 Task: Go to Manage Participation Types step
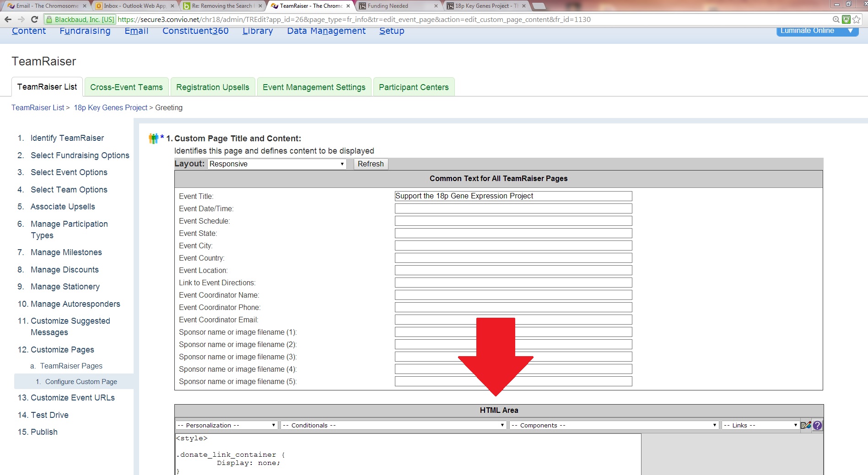point(69,229)
